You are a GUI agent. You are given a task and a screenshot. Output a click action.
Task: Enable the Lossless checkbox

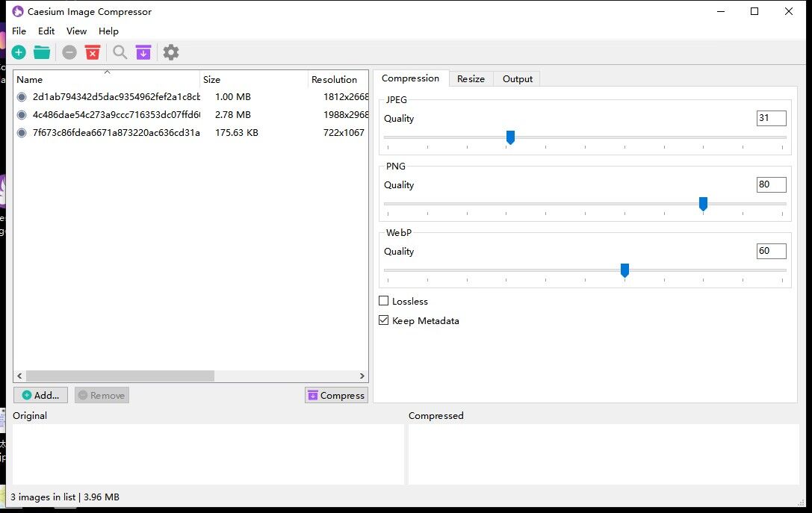pos(384,301)
